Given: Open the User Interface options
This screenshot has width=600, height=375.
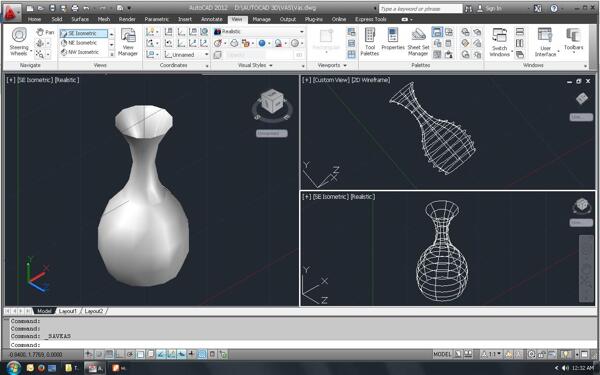Looking at the screenshot, I should pos(545,42).
